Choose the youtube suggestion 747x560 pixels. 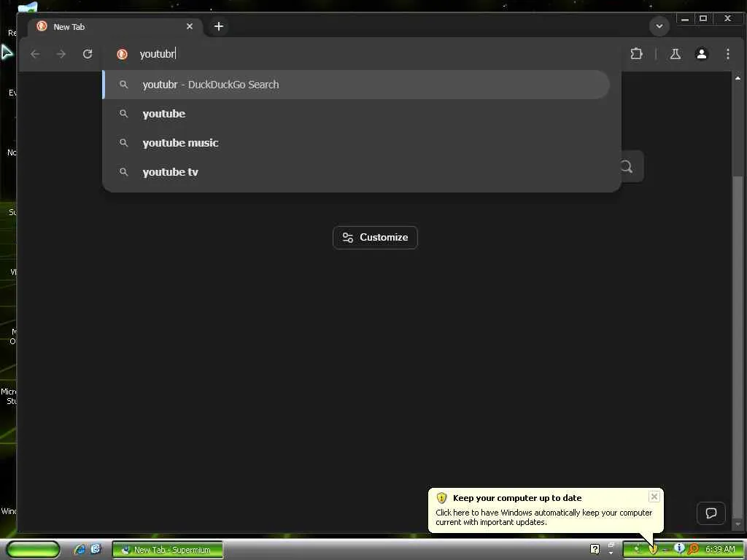[356, 114]
